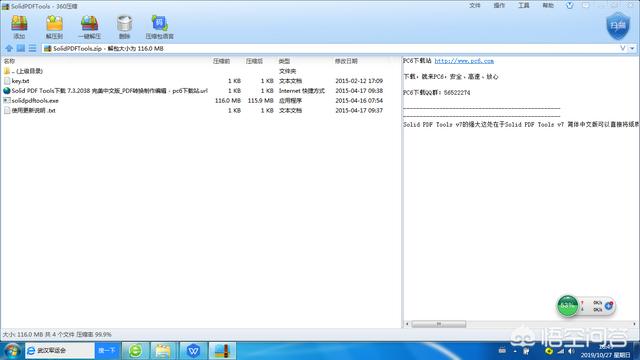
Task: Sort by 名称 column header
Action: [x=9, y=61]
